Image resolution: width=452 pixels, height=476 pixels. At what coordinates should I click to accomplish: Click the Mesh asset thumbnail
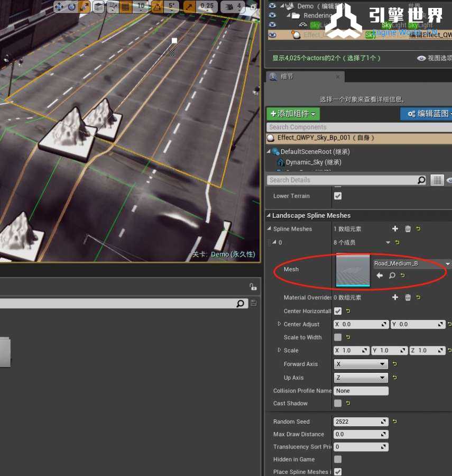(353, 270)
